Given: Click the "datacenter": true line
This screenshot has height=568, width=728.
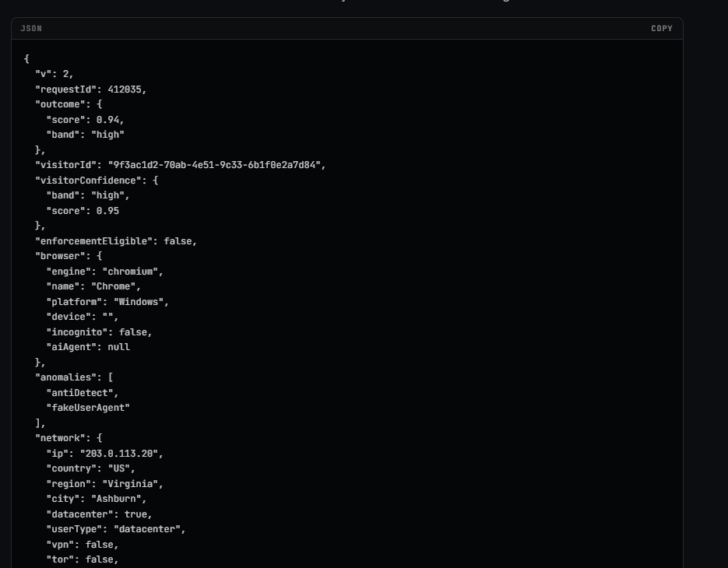Looking at the screenshot, I should click(100, 514).
